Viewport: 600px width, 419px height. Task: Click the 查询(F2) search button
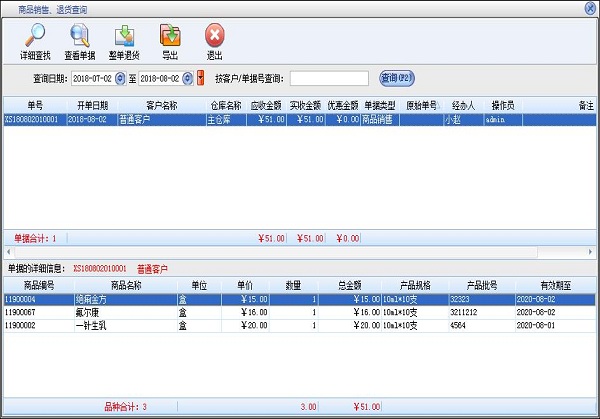(398, 77)
